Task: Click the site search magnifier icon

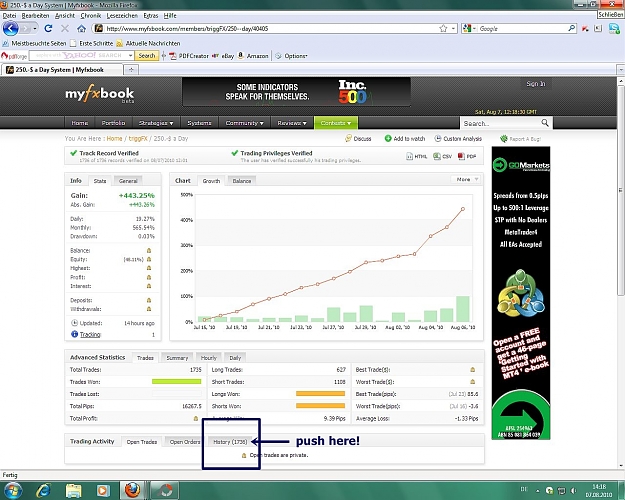Action: (545, 123)
